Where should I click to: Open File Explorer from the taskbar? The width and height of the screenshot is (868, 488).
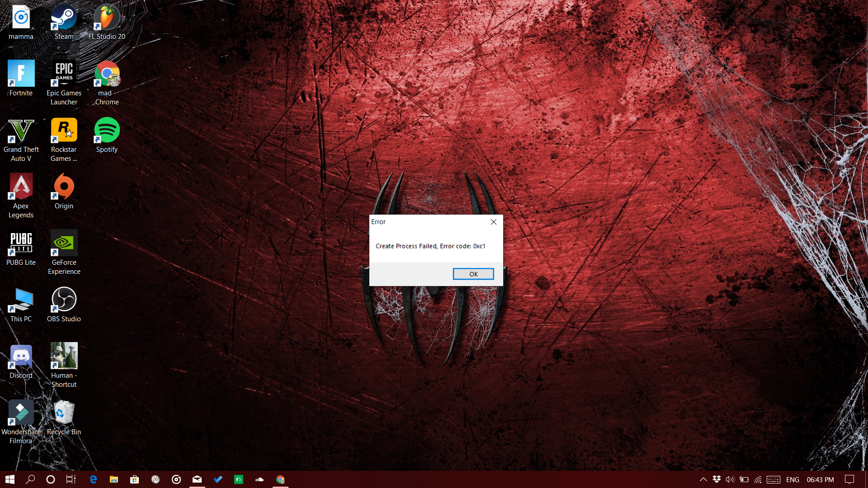113,479
